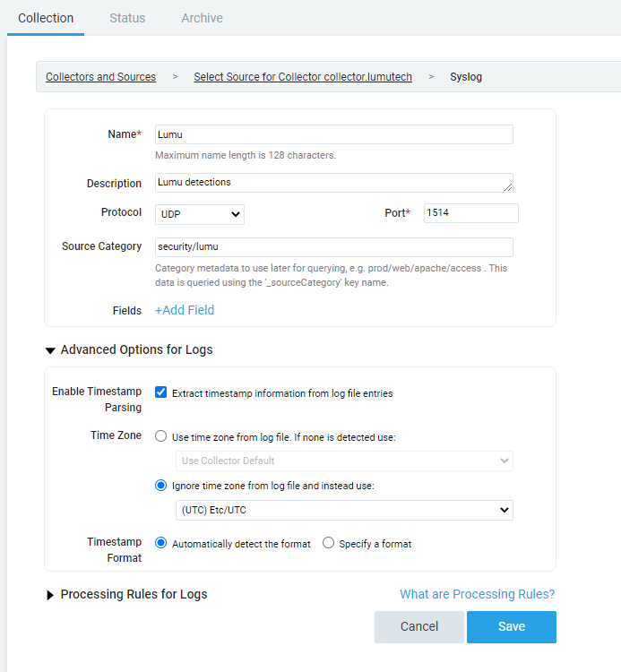Screen dimensions: 621x672
Task: Open Select Source for Collector breadcrumb link
Action: (303, 77)
